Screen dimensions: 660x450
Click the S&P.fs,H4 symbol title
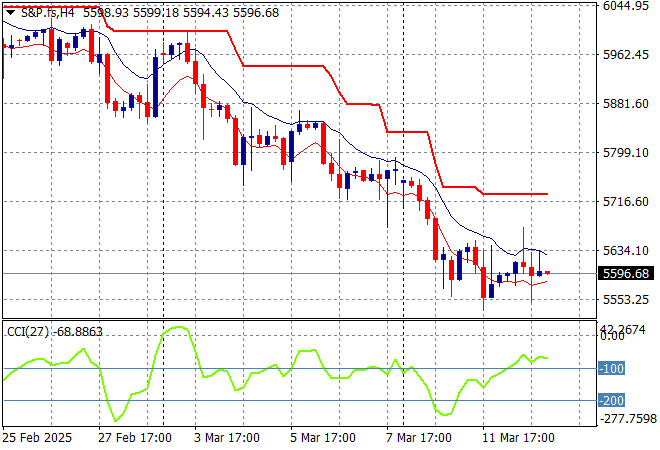click(48, 13)
